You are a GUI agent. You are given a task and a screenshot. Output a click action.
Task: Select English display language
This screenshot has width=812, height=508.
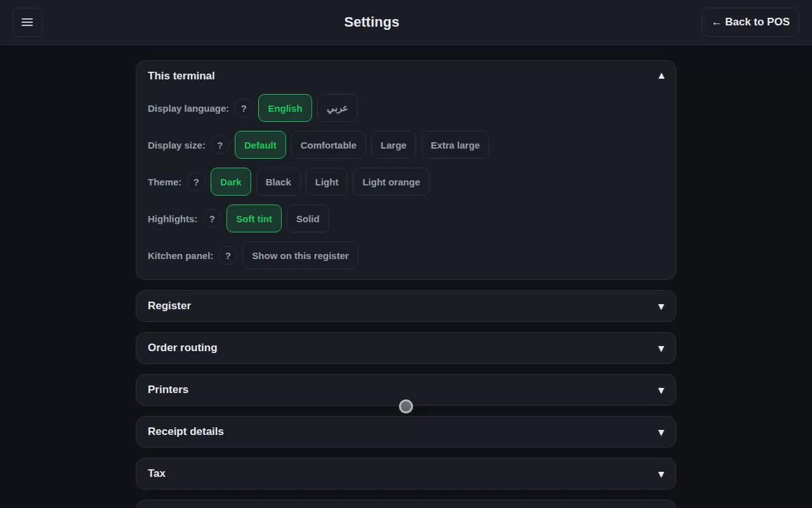tap(285, 108)
